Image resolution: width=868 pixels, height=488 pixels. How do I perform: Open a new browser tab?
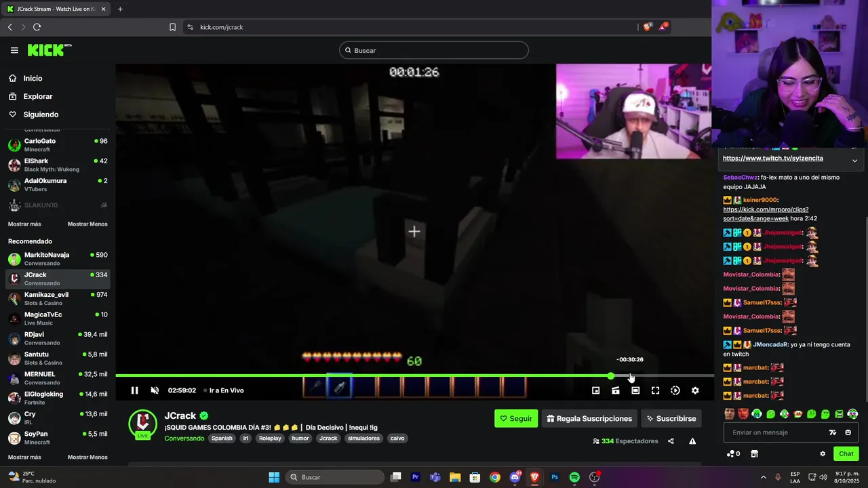click(x=120, y=9)
